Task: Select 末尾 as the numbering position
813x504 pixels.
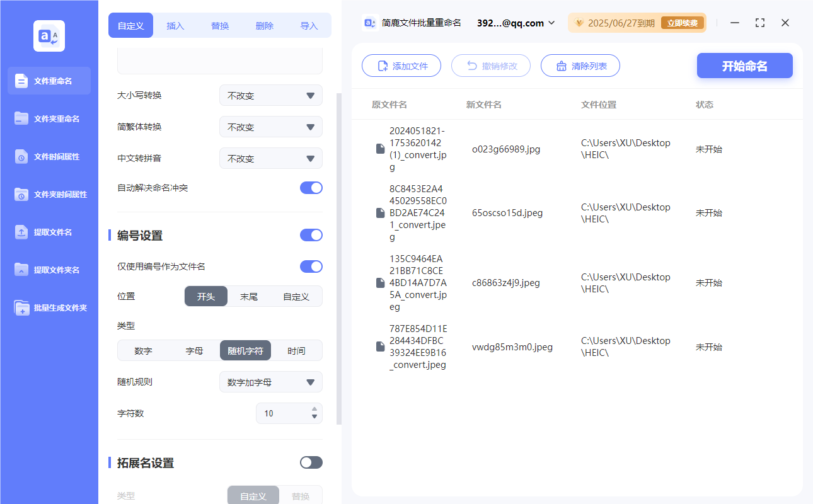Action: (x=249, y=296)
